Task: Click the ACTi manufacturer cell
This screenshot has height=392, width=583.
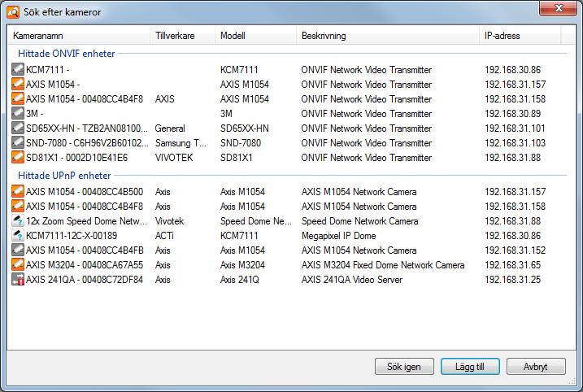Action: [164, 236]
